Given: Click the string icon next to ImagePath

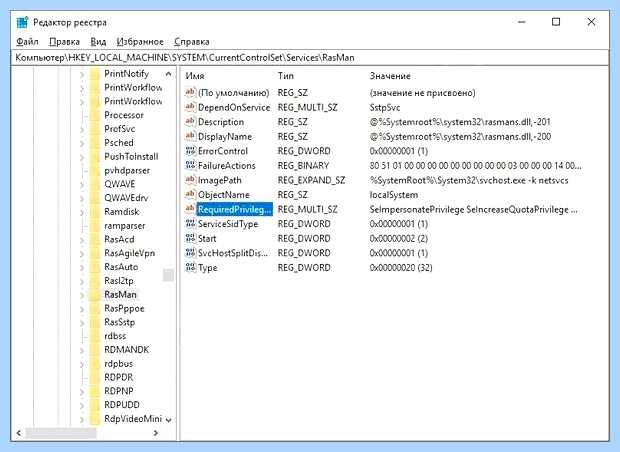Looking at the screenshot, I should click(190, 180).
